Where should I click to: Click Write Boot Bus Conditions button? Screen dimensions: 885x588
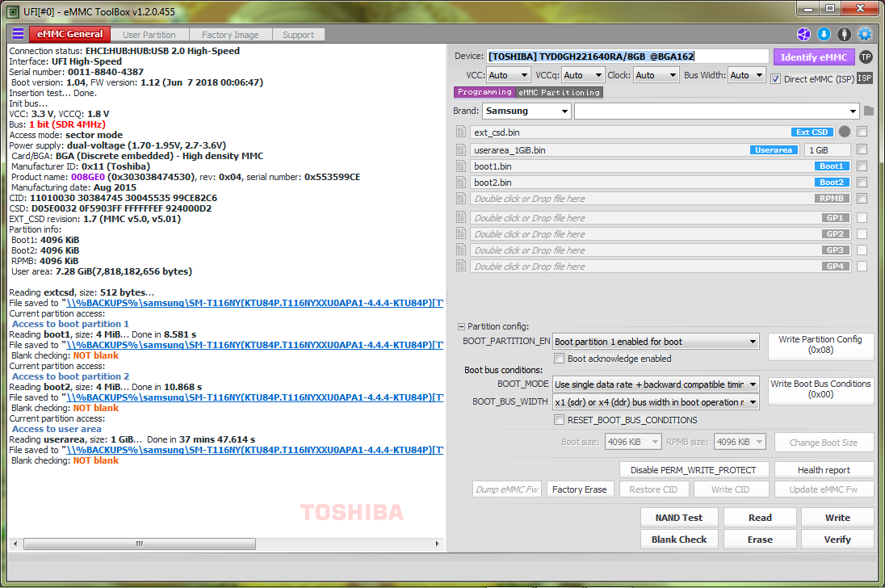tap(820, 389)
